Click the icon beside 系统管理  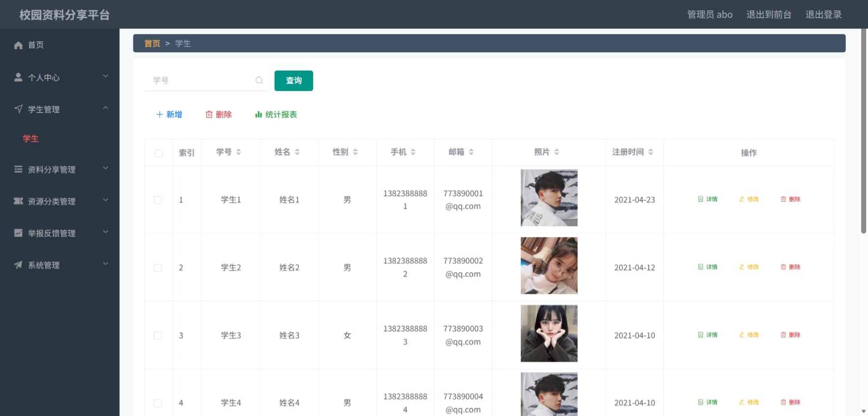tap(18, 265)
